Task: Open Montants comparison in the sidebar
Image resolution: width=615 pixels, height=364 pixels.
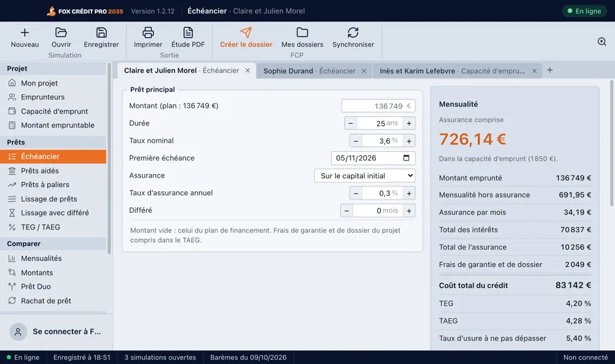Action: click(53, 272)
